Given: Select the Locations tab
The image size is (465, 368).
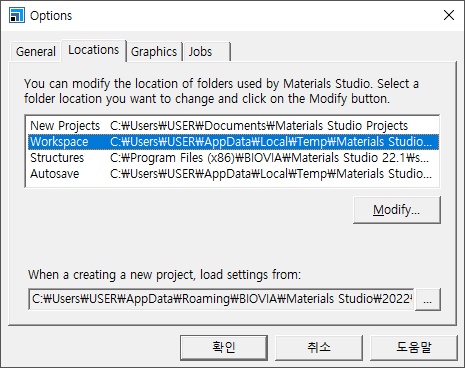Looking at the screenshot, I should coord(94,50).
